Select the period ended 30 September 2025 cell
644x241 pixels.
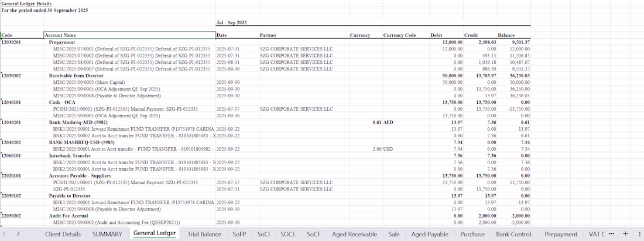44,10
